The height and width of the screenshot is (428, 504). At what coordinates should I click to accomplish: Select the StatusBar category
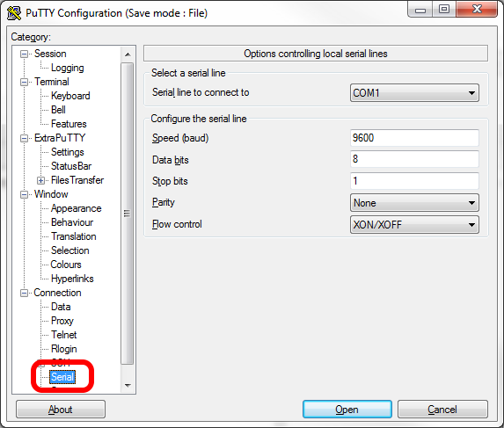point(71,166)
